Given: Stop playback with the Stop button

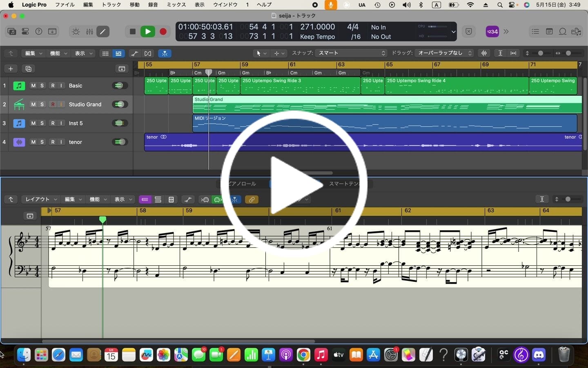Looking at the screenshot, I should [132, 31].
